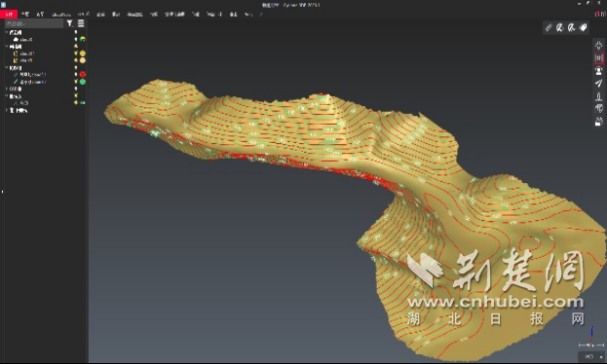This screenshot has height=364, width=607.
Task: Open the red highlighted File tab
Action: (9, 15)
